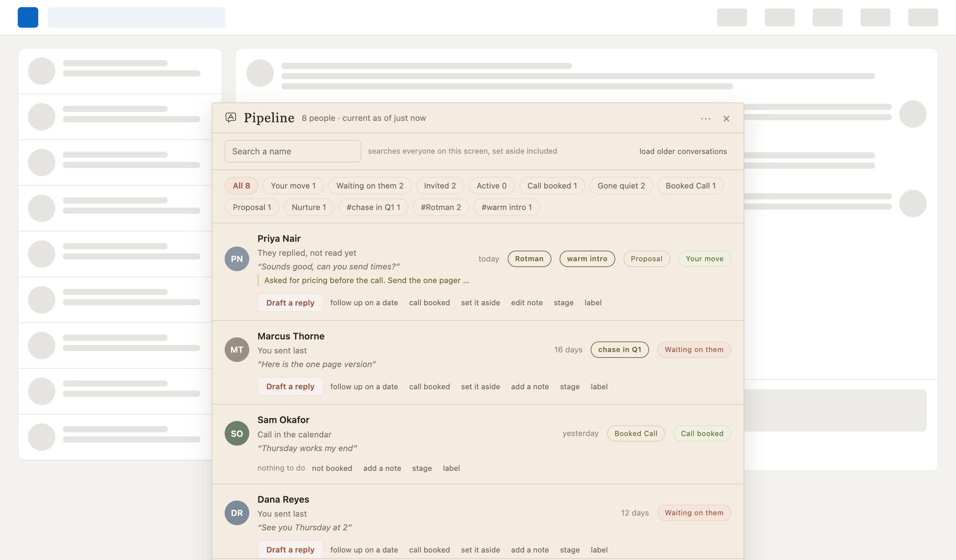Open the three-dot more options menu
956x560 pixels.
pyautogui.click(x=706, y=119)
